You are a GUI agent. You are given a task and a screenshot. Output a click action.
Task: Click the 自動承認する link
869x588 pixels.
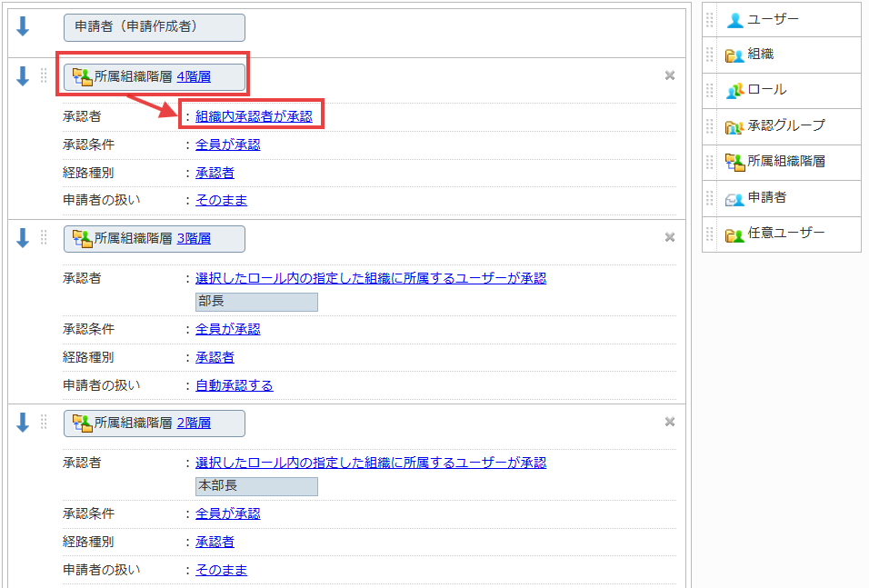tap(234, 385)
